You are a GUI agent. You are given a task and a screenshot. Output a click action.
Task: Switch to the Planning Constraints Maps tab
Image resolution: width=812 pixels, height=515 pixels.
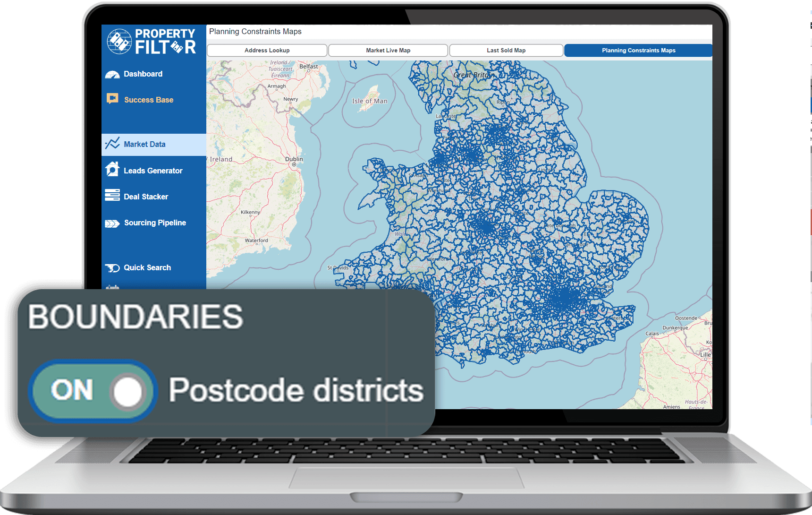click(x=638, y=50)
